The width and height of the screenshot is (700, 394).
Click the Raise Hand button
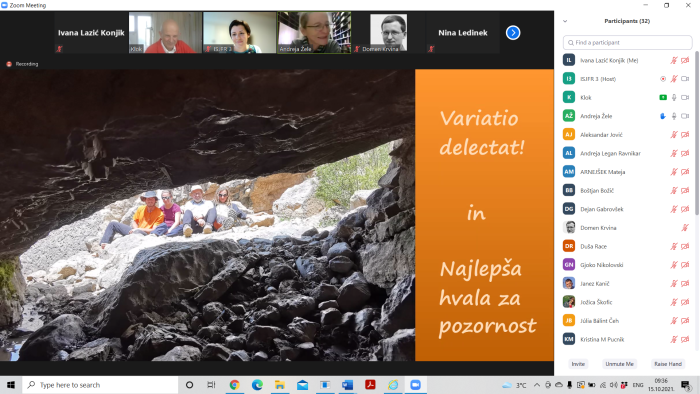(668, 364)
